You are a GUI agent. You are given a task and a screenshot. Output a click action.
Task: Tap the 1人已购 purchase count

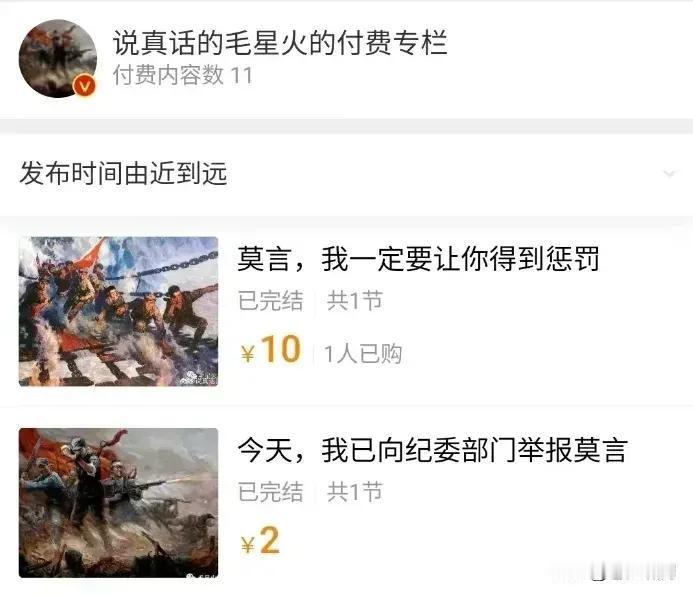[363, 354]
